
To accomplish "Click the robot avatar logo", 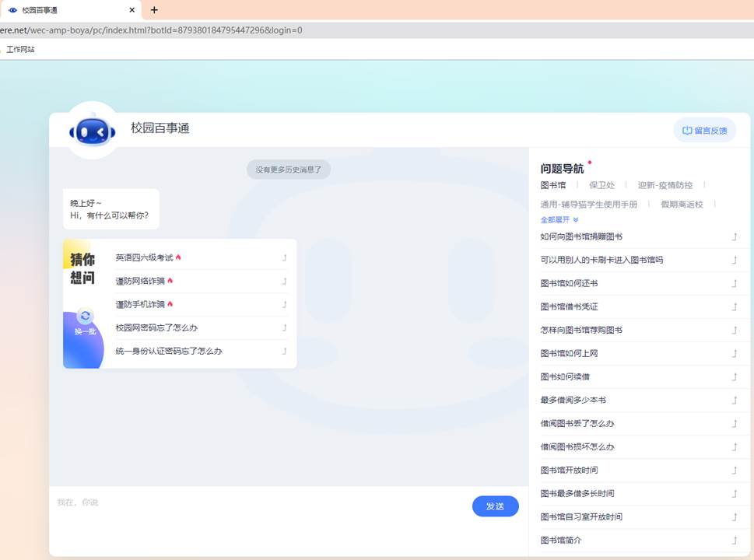I will pos(93,131).
